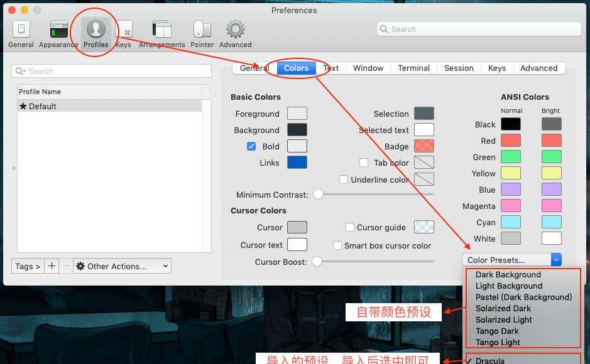Click the Selection color swatch
This screenshot has width=590, height=364.
coord(424,114)
